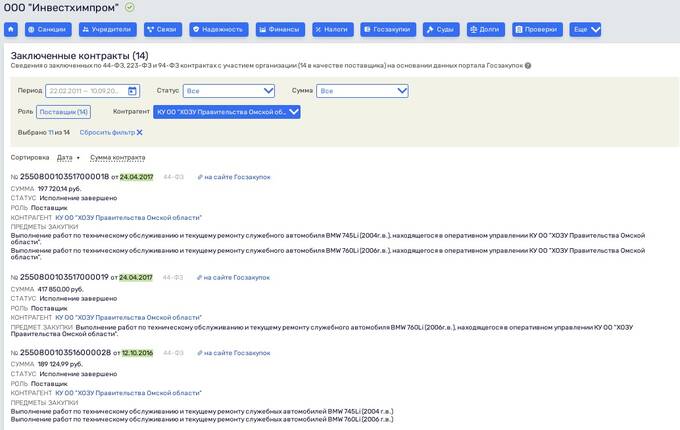This screenshot has width=680, height=430.
Task: Sort contracts by Дата
Action: tap(68, 157)
